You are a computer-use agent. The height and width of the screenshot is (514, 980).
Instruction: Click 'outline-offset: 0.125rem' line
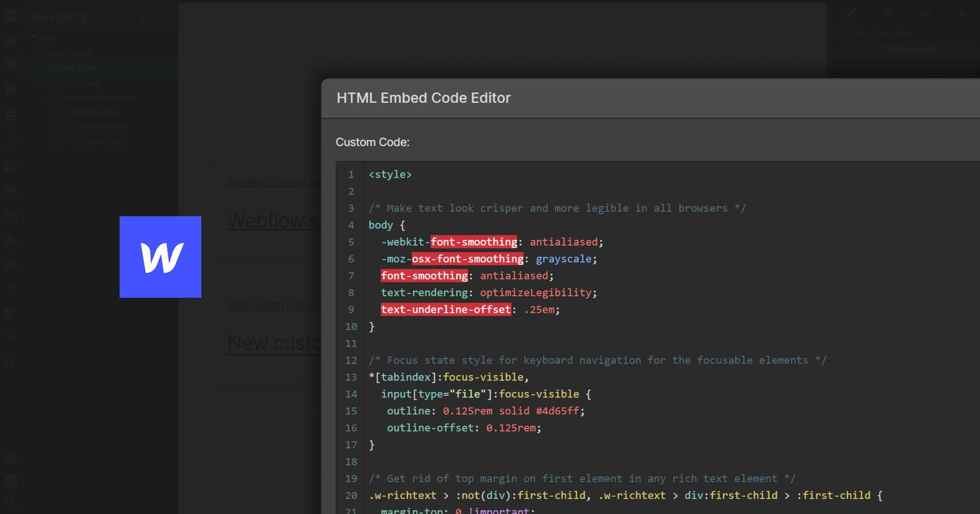click(x=464, y=428)
